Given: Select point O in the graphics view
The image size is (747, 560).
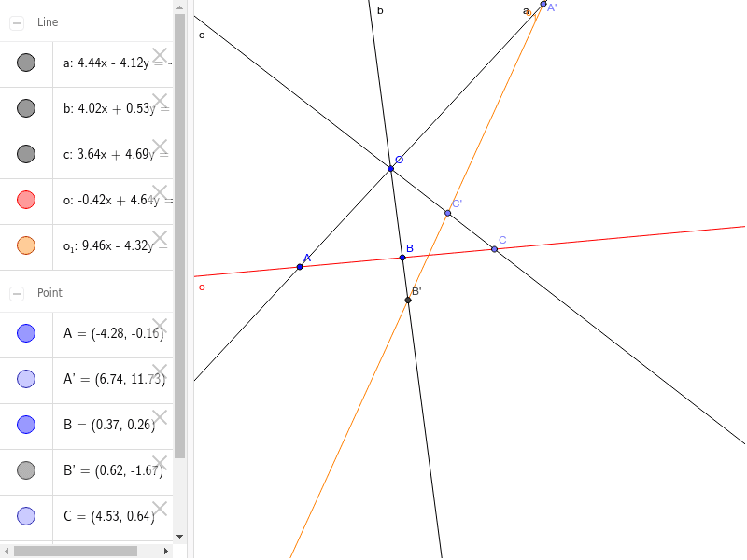Looking at the screenshot, I should click(390, 169).
